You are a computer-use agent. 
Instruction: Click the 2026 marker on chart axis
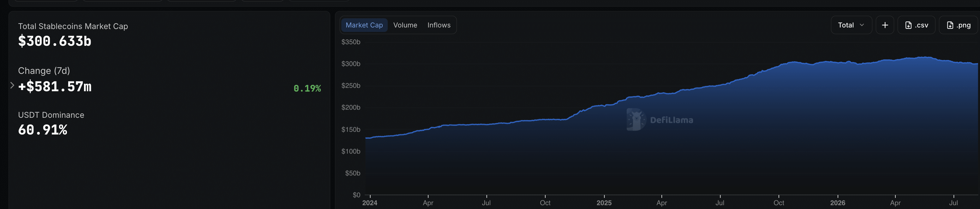point(837,203)
